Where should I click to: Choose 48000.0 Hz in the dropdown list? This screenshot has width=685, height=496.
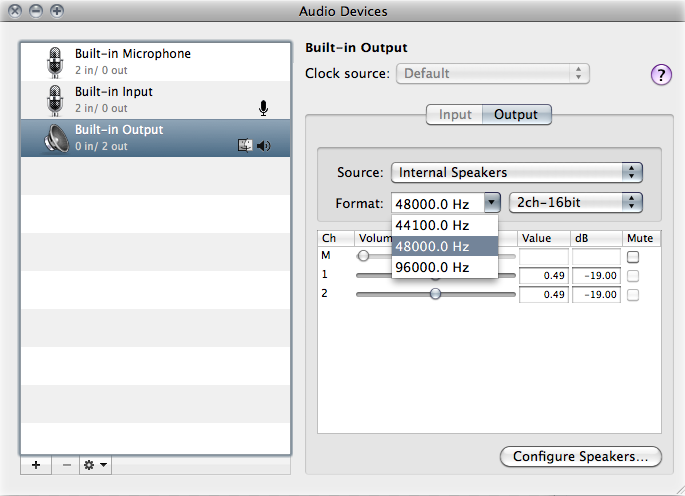[445, 246]
